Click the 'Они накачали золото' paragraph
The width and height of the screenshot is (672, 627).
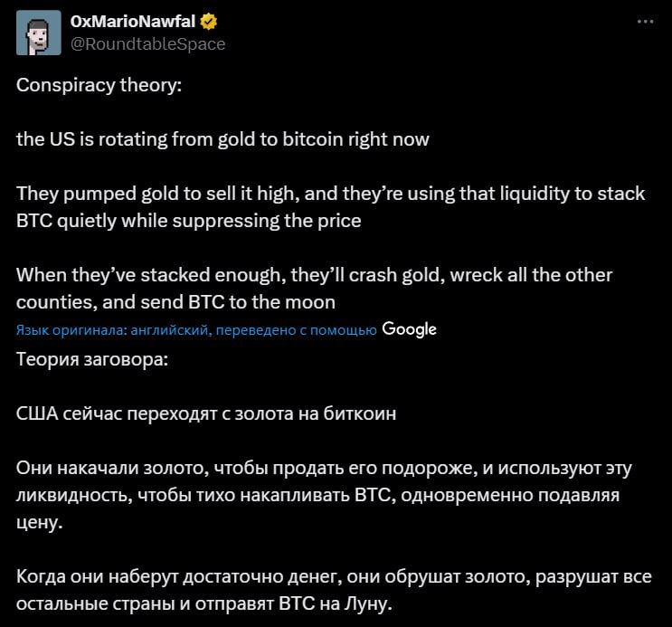coord(323,496)
